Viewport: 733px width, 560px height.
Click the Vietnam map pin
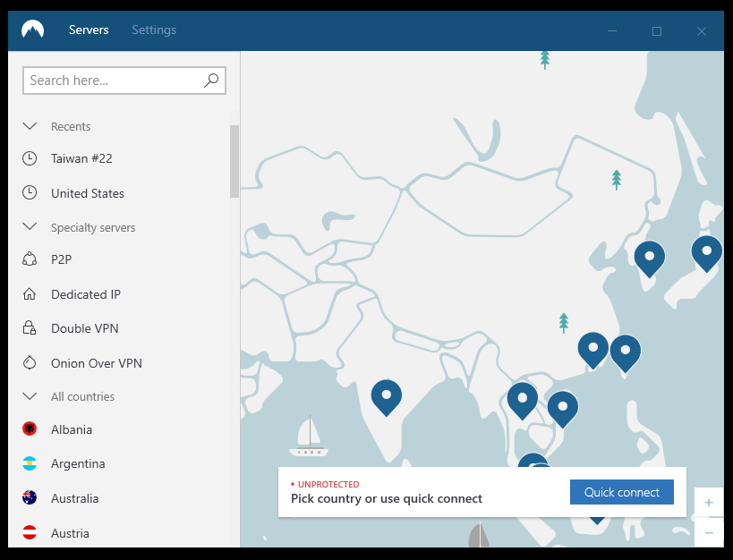[562, 410]
